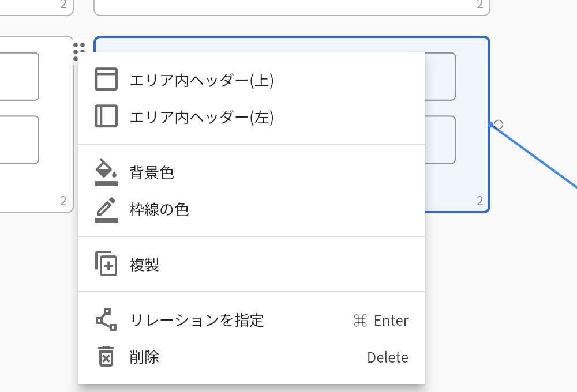
Task: Open the 背景色 option
Action: point(252,172)
